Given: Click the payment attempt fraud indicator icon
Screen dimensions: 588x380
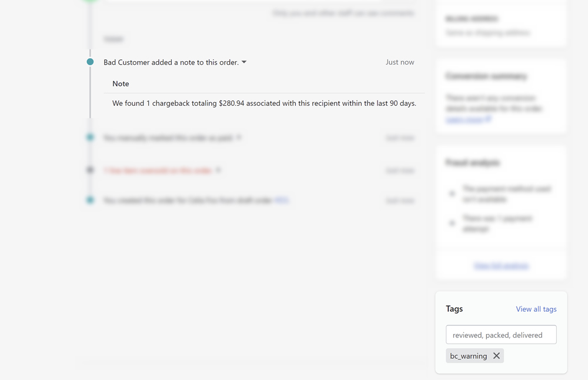Looking at the screenshot, I should coord(452,223).
